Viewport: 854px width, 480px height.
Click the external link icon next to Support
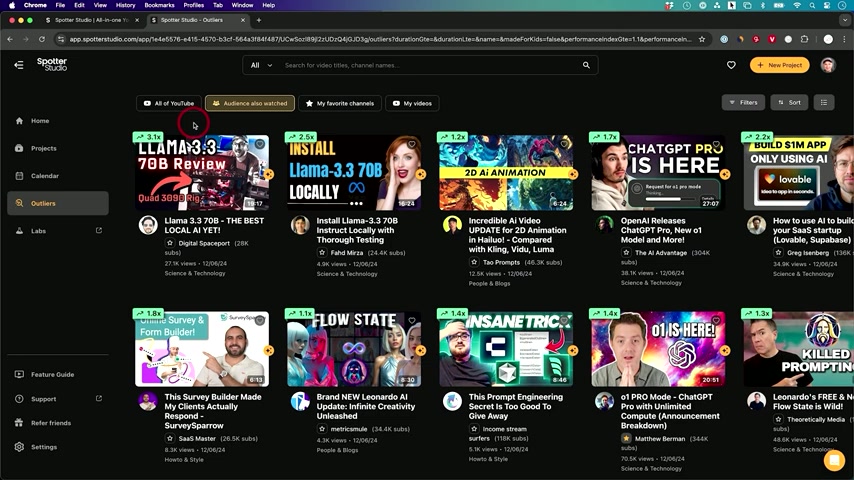click(99, 398)
